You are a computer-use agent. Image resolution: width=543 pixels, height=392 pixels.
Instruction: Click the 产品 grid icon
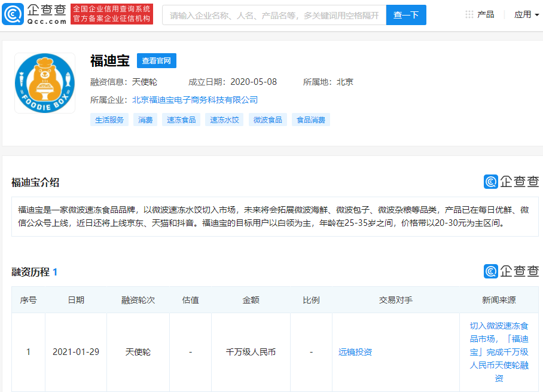click(x=469, y=14)
